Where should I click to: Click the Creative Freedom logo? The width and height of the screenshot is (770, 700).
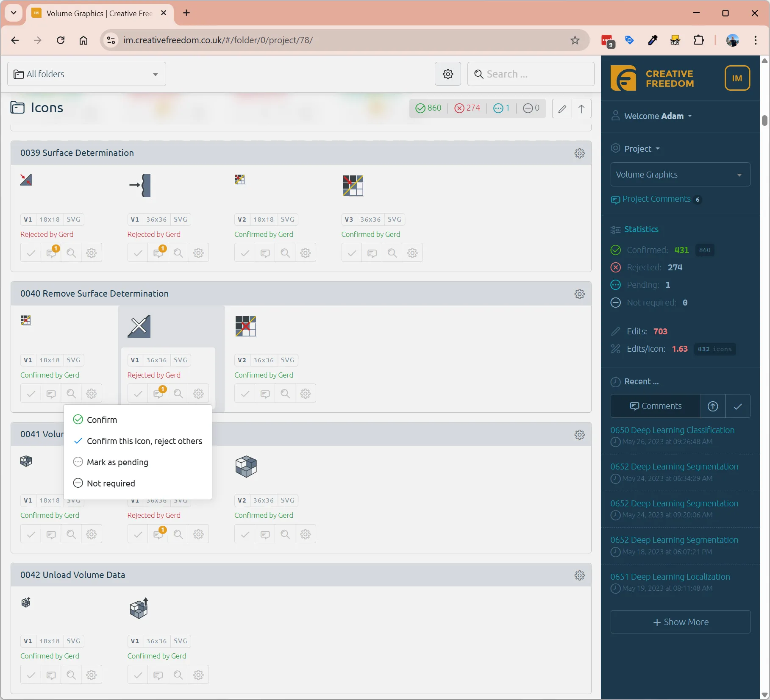[652, 78]
